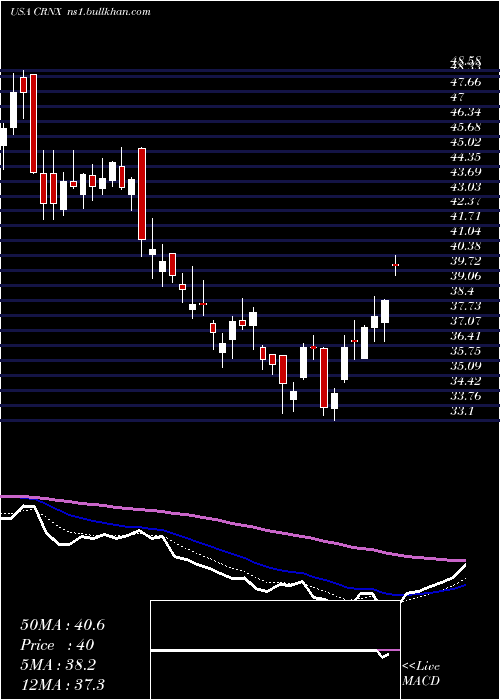The width and height of the screenshot is (500, 700).
Task: Select the 33.76 price axis label
Action: [465, 396]
